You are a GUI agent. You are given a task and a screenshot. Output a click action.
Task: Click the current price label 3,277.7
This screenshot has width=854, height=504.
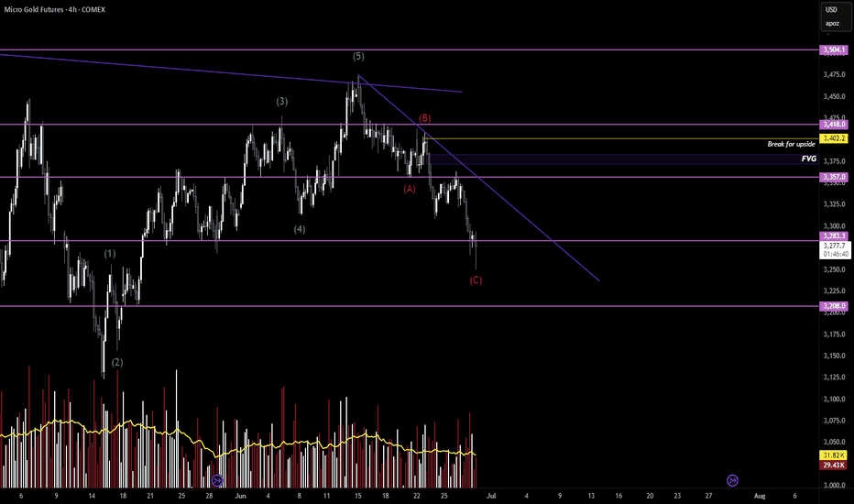point(834,246)
